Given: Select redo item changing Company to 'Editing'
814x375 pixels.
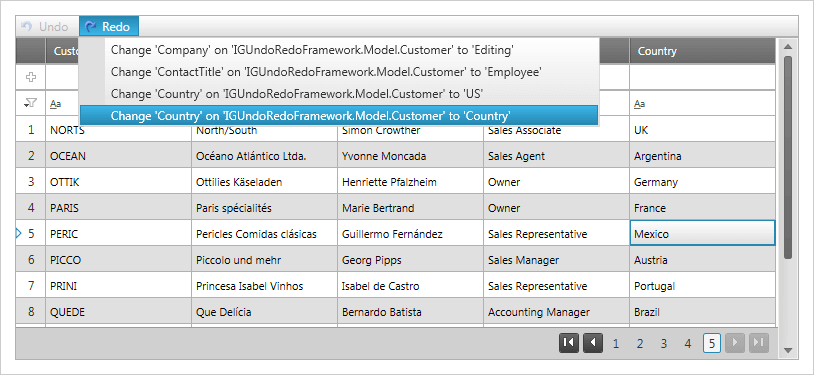Looking at the screenshot, I should [x=339, y=50].
